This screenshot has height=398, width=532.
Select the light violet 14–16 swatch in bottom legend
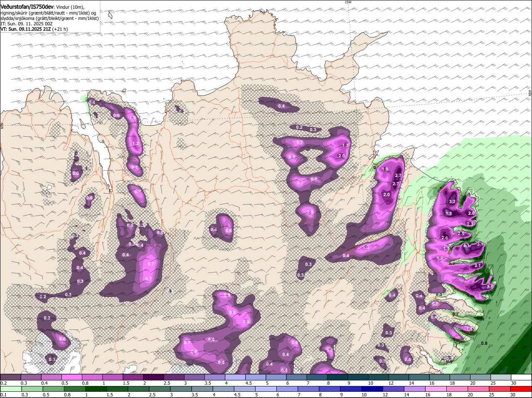pos(416,389)
